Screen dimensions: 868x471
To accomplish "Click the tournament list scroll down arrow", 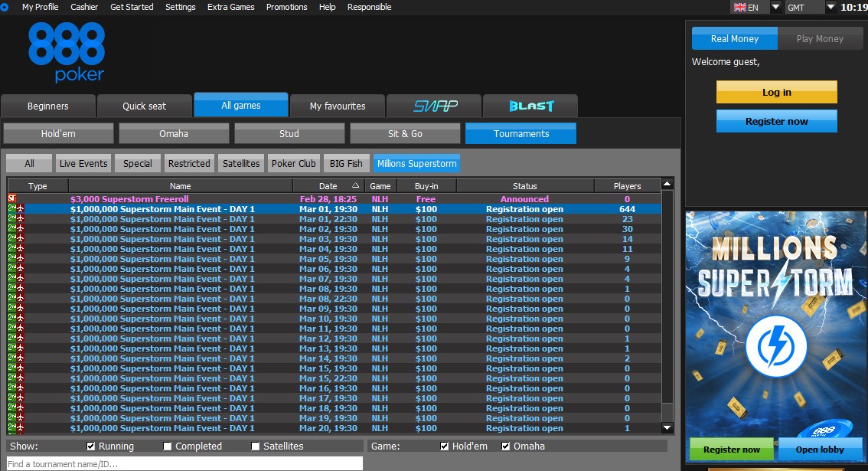I will (x=667, y=428).
